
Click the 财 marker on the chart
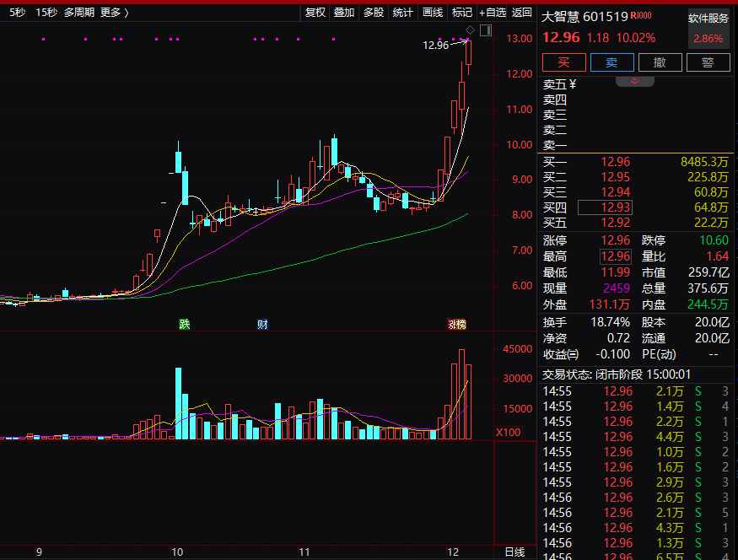(x=263, y=325)
